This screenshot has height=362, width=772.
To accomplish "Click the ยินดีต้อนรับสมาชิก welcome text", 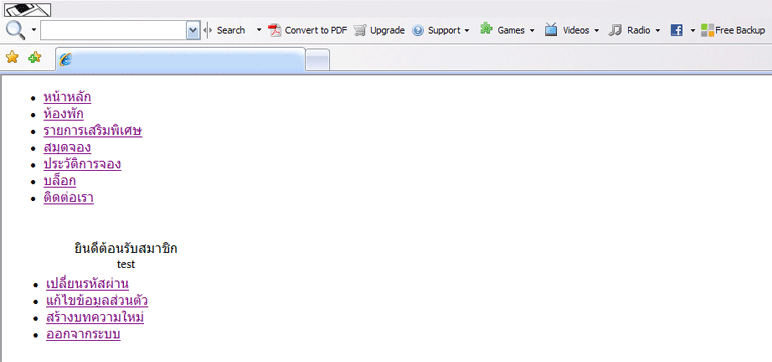I will 126,248.
